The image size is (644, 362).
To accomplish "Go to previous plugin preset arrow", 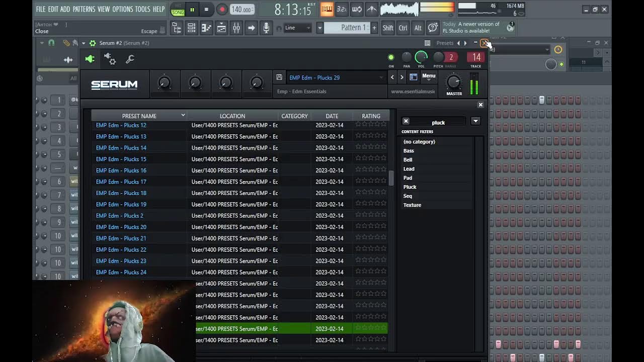I will [x=458, y=43].
